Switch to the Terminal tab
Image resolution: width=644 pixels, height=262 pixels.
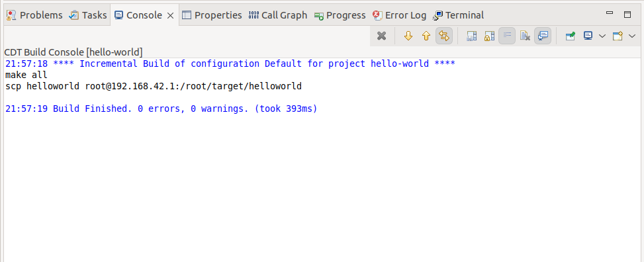[x=458, y=15]
